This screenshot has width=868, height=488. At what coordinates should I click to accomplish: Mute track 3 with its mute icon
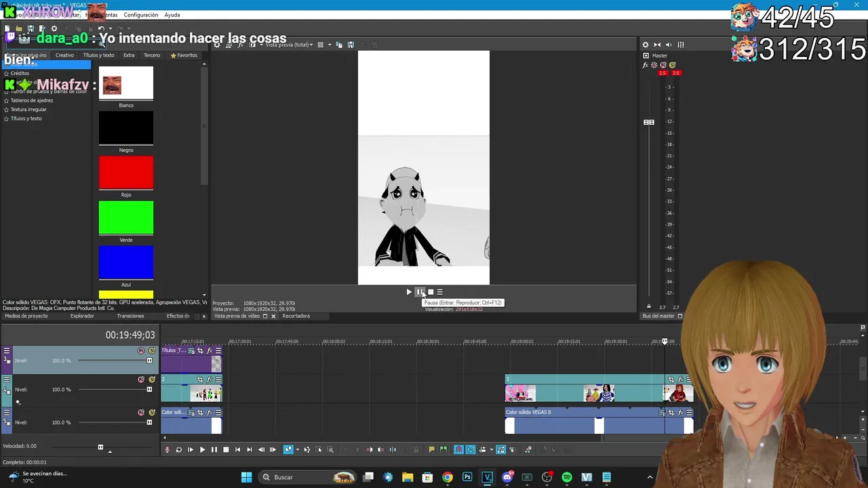141,350
